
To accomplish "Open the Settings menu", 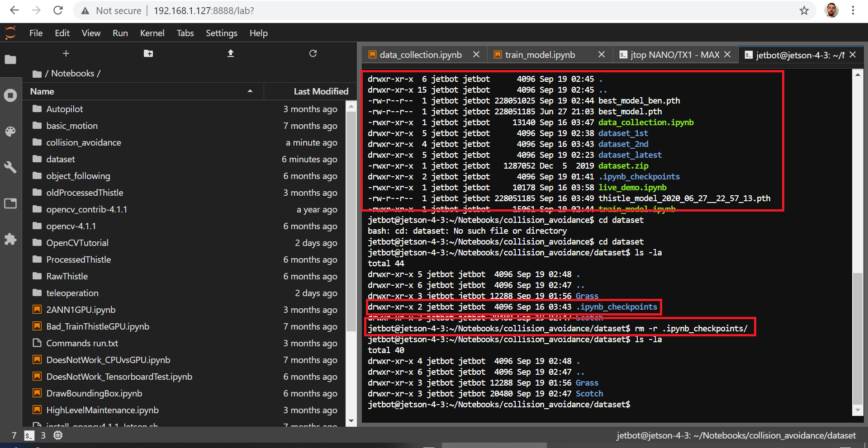I will (221, 33).
